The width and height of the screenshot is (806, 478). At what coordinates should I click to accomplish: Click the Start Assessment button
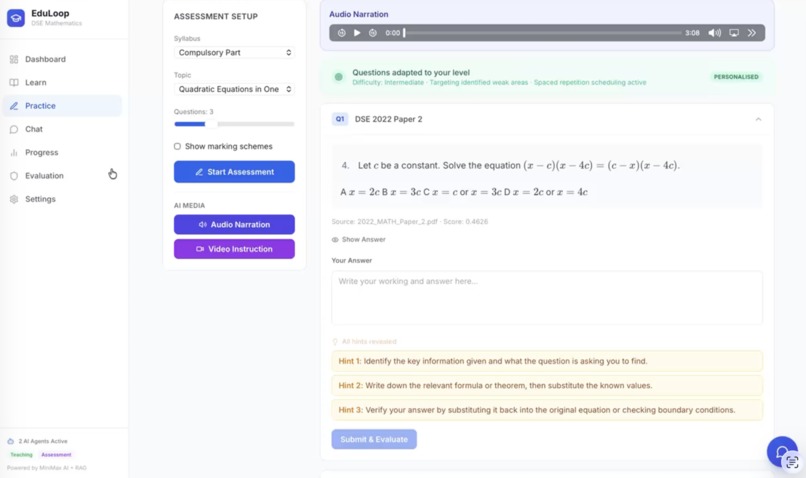click(234, 172)
